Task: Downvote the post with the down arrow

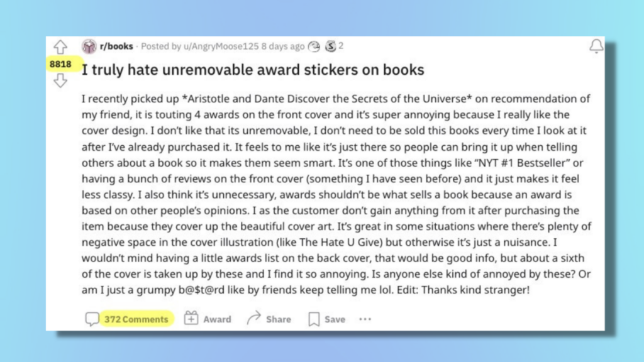Action: 60,80
